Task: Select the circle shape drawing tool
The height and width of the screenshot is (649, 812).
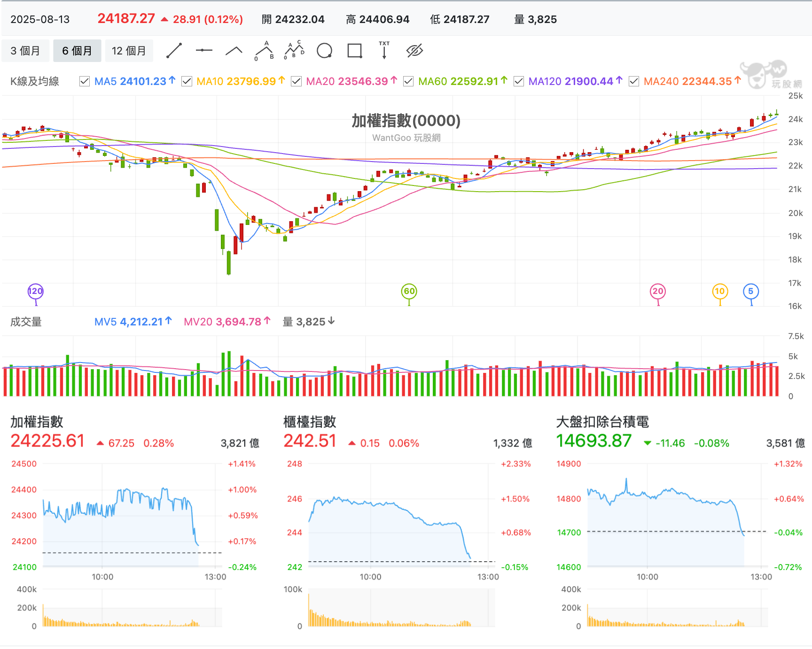Action: pos(324,51)
